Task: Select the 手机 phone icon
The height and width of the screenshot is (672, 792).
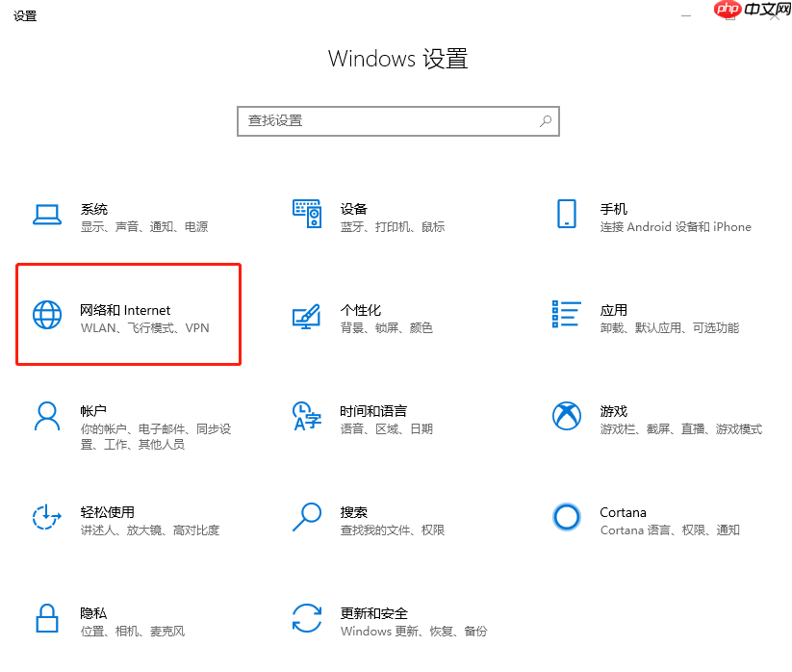Action: 567,215
